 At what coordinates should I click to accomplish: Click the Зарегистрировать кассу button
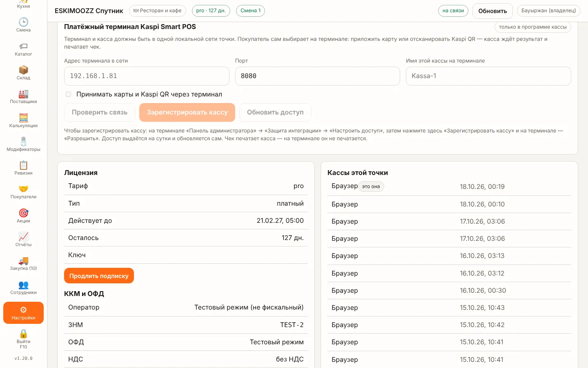187,112
